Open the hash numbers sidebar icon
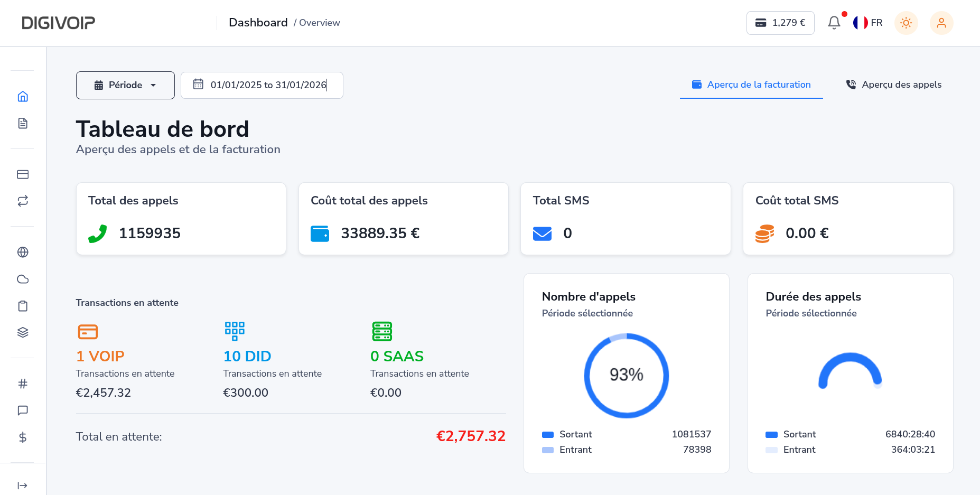The height and width of the screenshot is (495, 980). [x=23, y=384]
